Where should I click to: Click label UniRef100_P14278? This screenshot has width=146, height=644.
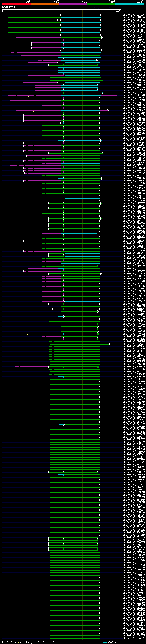(134, 223)
